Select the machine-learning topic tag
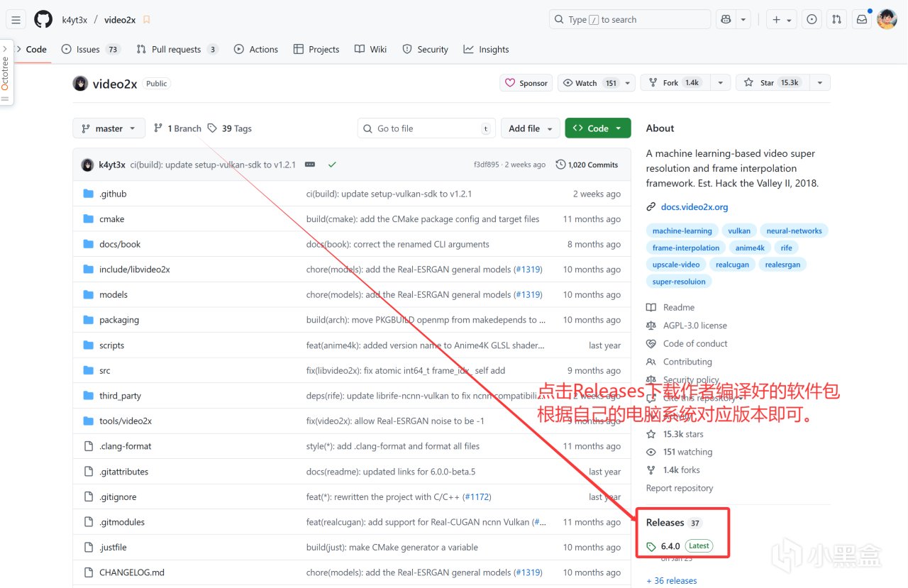The height and width of the screenshot is (588, 908). (682, 231)
